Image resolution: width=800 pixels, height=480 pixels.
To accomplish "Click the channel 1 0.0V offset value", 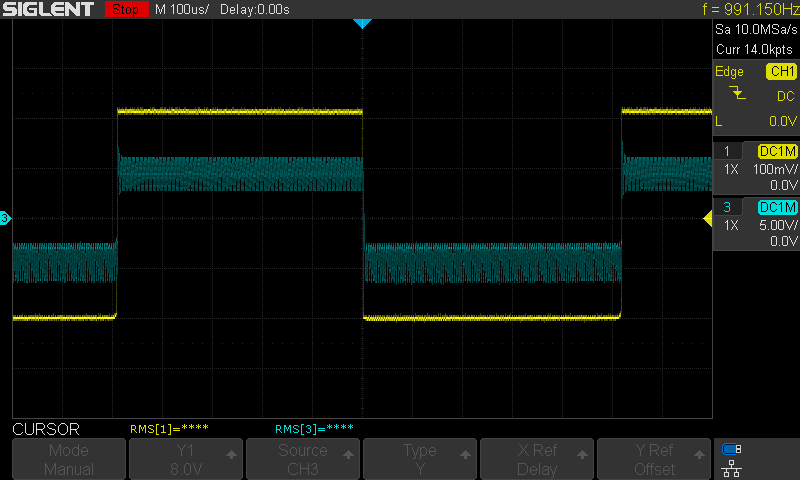I will pyautogui.click(x=784, y=185).
